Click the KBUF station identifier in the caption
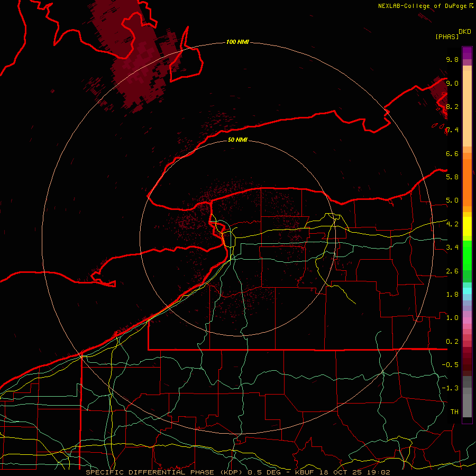The width and height of the screenshot is (476, 476). pyautogui.click(x=305, y=472)
